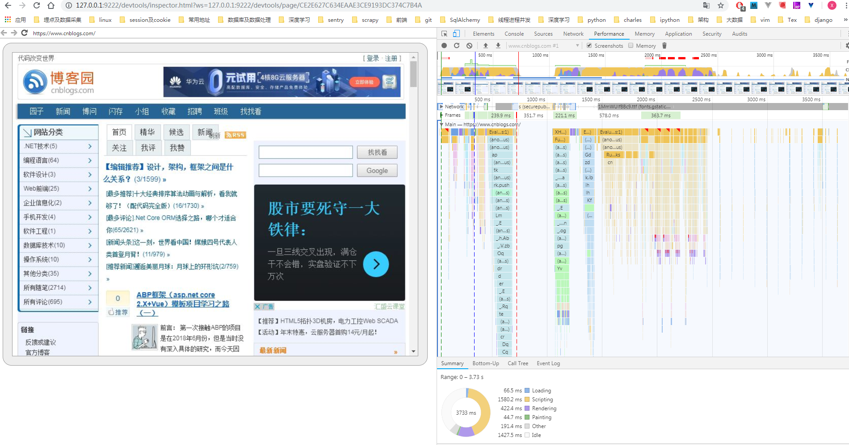849x445 pixels.
Task: Toggle the Screenshots checkbox
Action: pos(589,46)
